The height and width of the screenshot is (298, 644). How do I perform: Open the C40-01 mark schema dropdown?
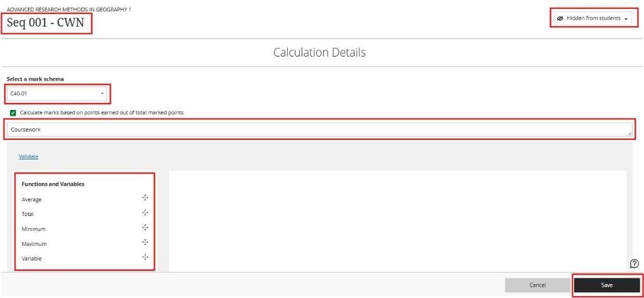click(x=57, y=94)
